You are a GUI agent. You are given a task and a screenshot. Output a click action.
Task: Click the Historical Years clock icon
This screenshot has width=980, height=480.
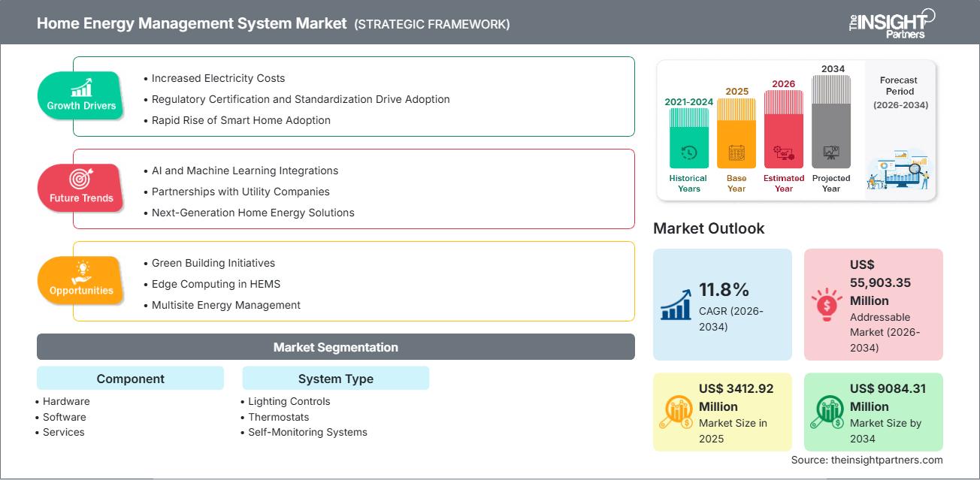click(x=687, y=154)
